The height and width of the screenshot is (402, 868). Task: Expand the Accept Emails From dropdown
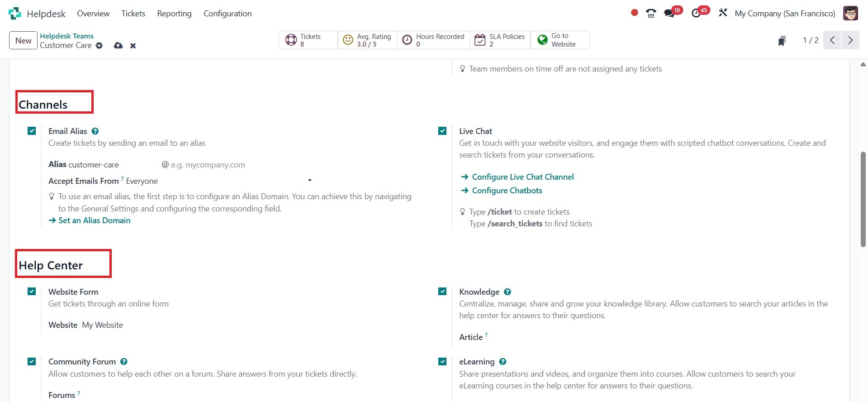click(x=309, y=181)
